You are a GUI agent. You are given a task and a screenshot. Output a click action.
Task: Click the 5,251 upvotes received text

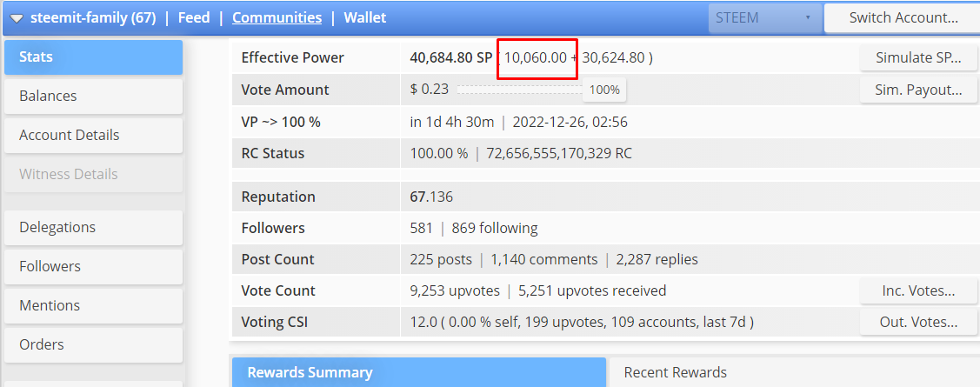point(592,290)
